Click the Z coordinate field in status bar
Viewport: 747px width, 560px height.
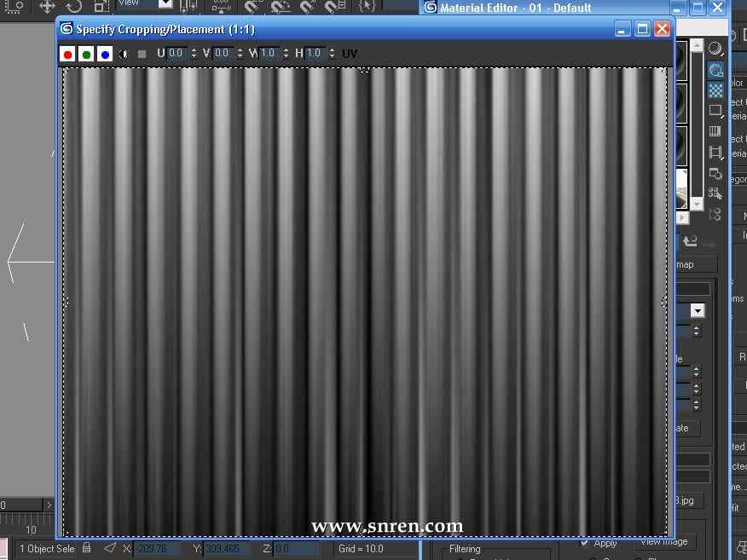296,549
